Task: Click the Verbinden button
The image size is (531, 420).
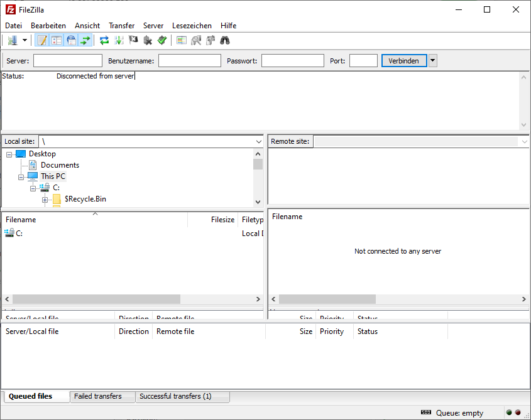Action: tap(404, 61)
